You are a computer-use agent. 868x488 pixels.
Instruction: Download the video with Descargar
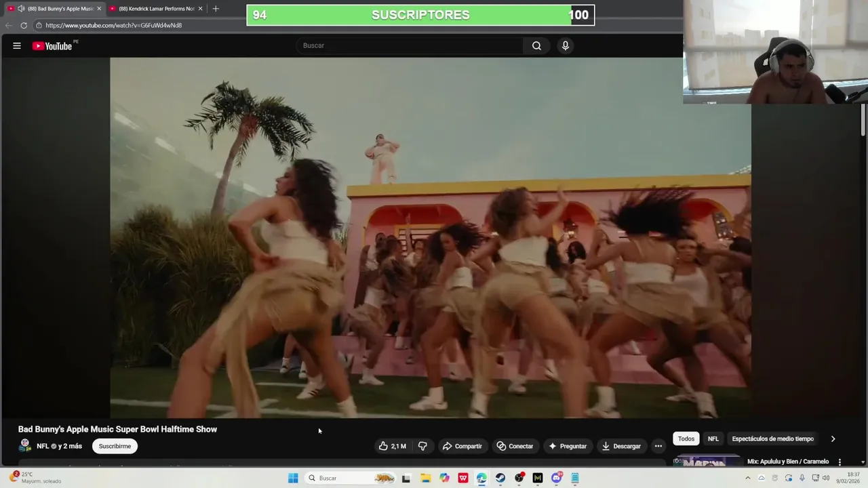[621, 446]
